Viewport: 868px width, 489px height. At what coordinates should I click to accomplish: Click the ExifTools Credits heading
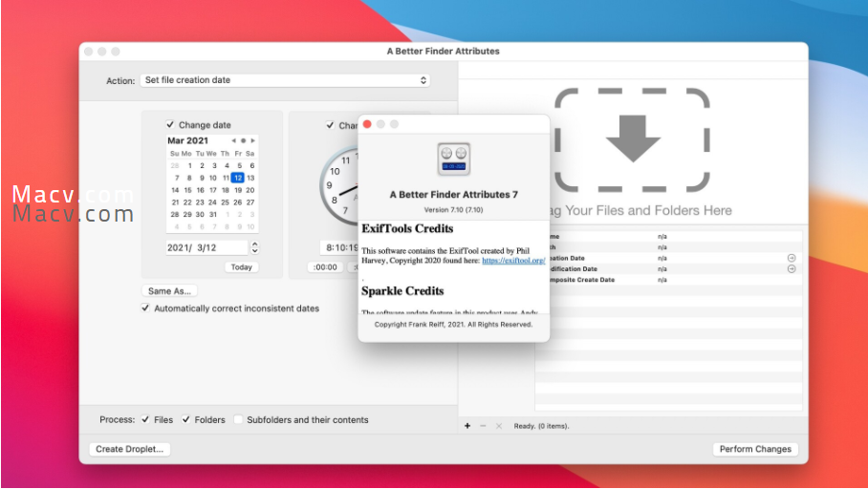[x=407, y=228]
